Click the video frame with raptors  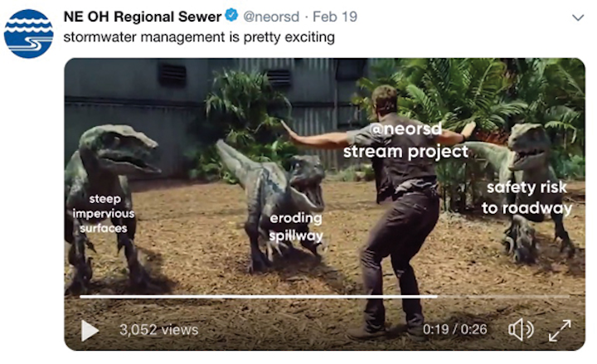point(324,204)
